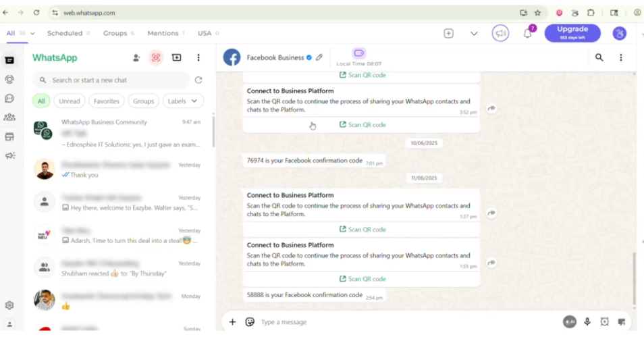
Task: Open Scan QR code link at top of chat
Action: pyautogui.click(x=363, y=75)
